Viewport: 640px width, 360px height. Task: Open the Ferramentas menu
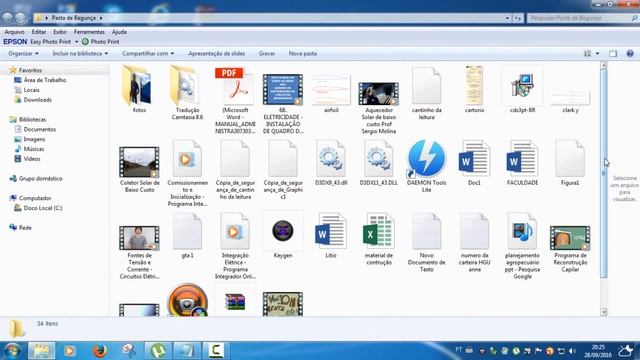coord(89,32)
